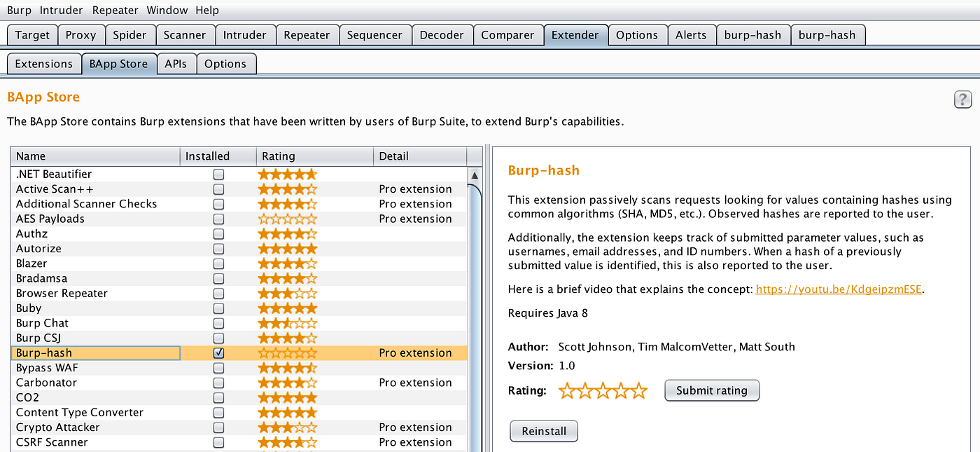Click the star rating of Autorize row

tap(288, 249)
